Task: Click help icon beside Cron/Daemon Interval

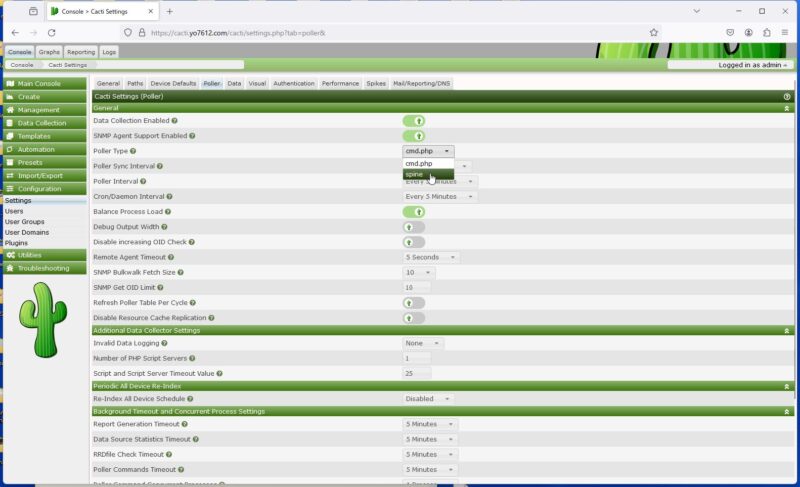Action: [169, 197]
